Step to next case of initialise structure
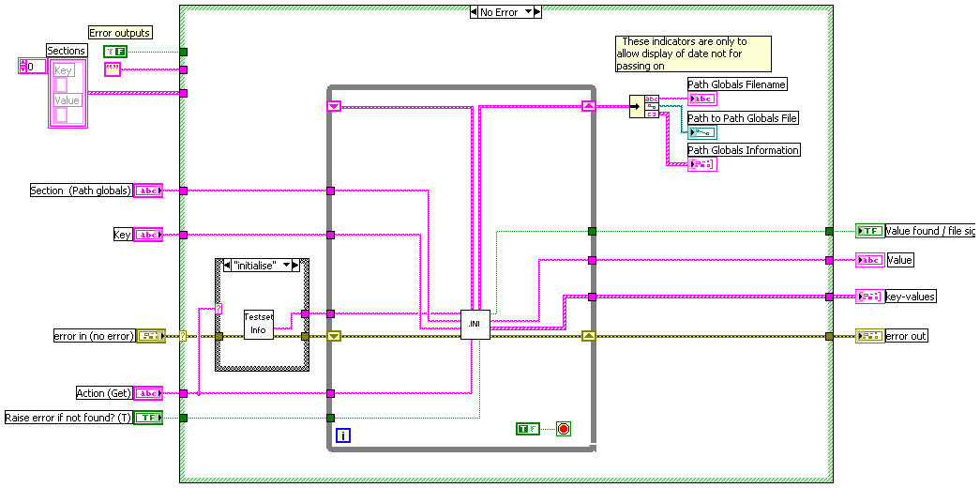Viewport: 980px width, 488px height. click(x=296, y=265)
